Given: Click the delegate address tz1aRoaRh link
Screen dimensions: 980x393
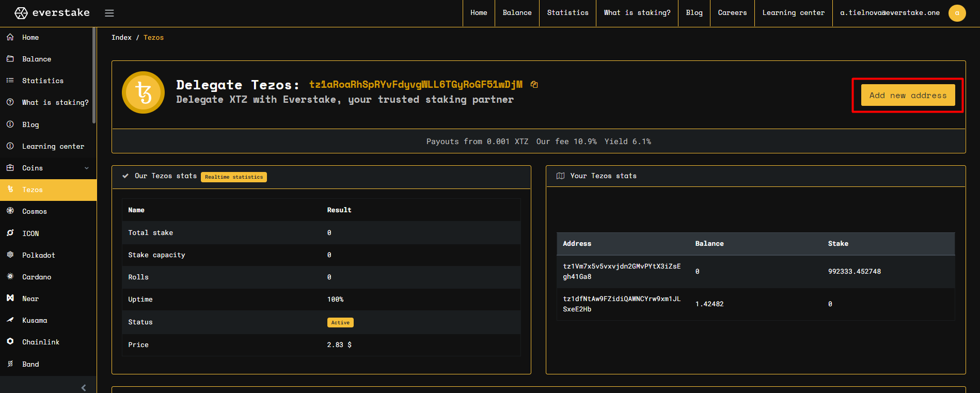Looking at the screenshot, I should (x=416, y=85).
